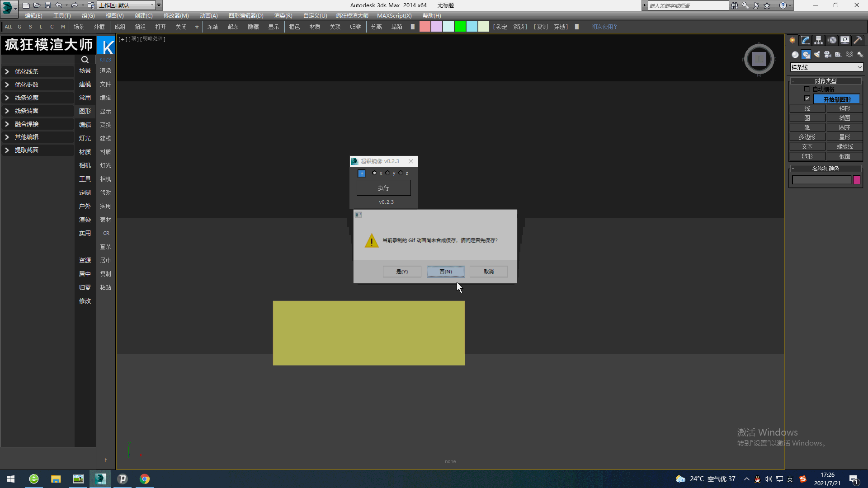
Task: Open the Utilities hammer panel icon
Action: pos(858,40)
